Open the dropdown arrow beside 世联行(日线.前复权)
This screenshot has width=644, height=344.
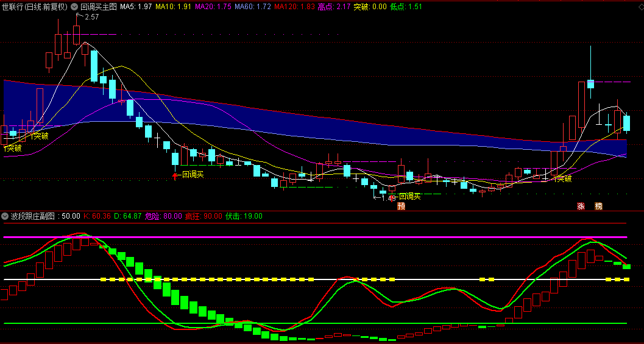[74, 7]
